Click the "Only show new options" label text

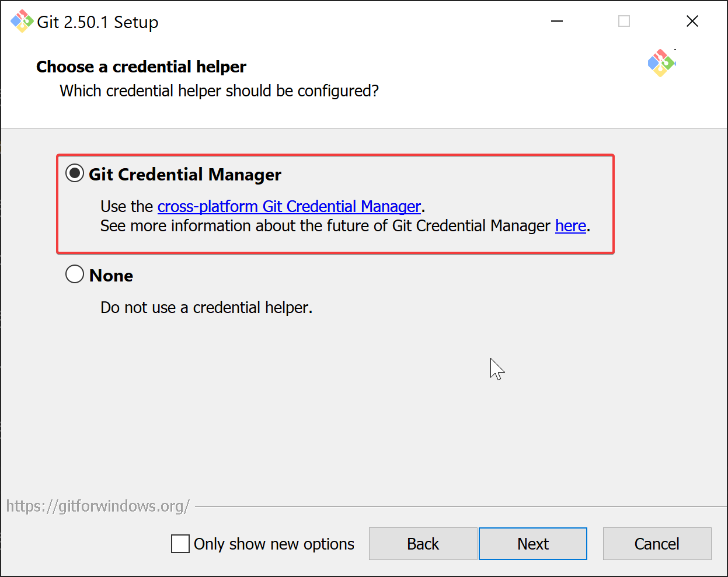click(274, 544)
